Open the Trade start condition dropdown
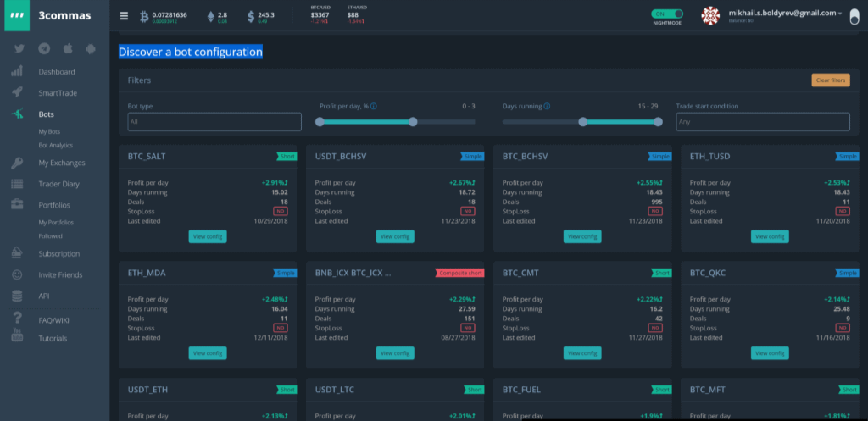The height and width of the screenshot is (421, 868). click(763, 122)
